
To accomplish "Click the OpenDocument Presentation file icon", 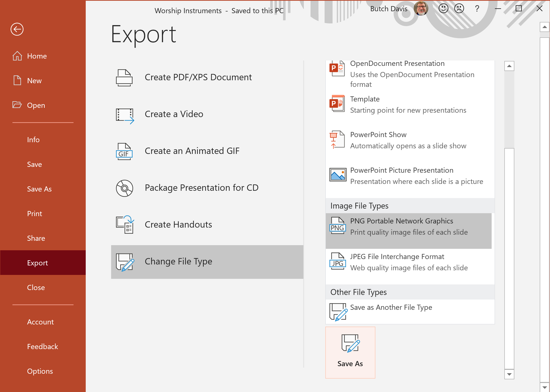I will [x=337, y=69].
